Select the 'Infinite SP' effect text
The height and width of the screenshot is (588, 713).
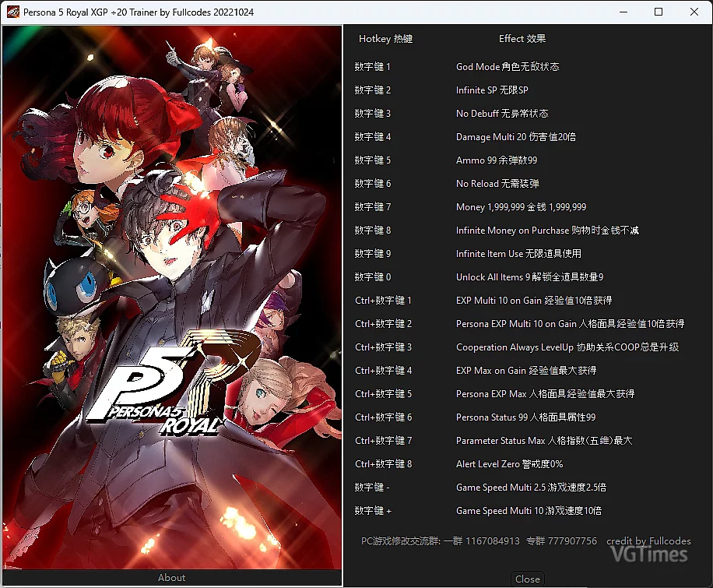point(492,90)
